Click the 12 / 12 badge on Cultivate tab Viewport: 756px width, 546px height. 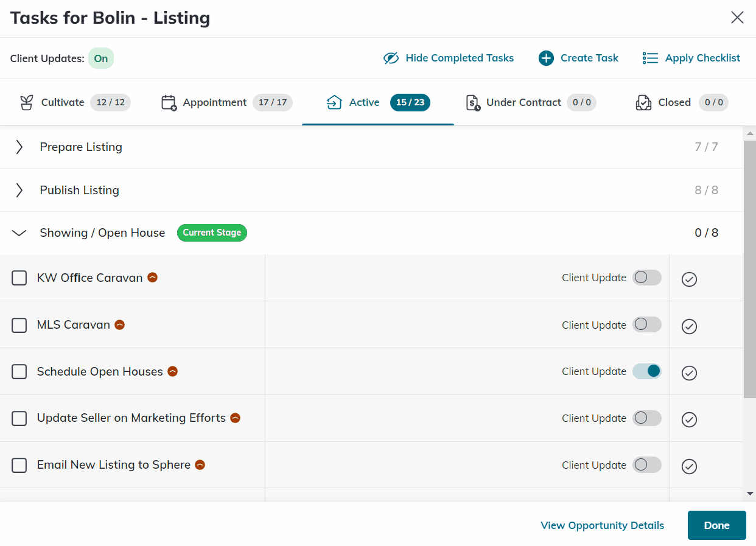tap(110, 102)
